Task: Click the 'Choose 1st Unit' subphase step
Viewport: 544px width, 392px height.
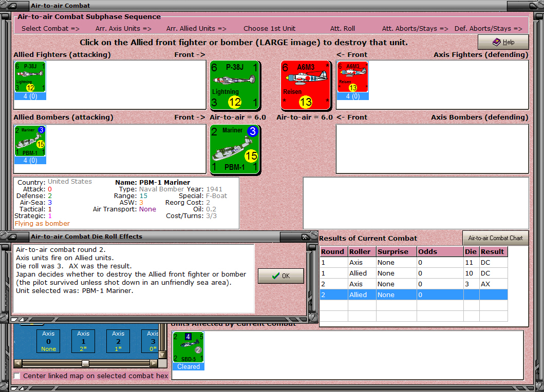Action: click(269, 28)
